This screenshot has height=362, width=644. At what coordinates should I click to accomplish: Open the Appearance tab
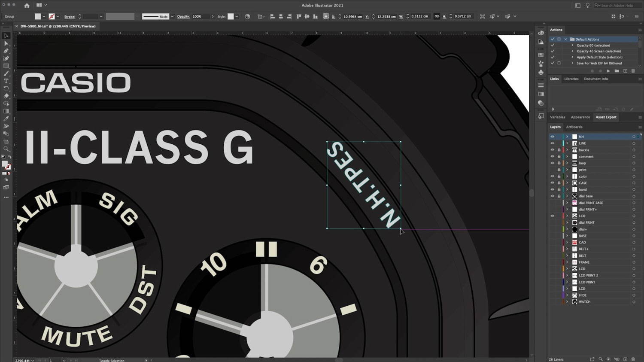pos(580,117)
